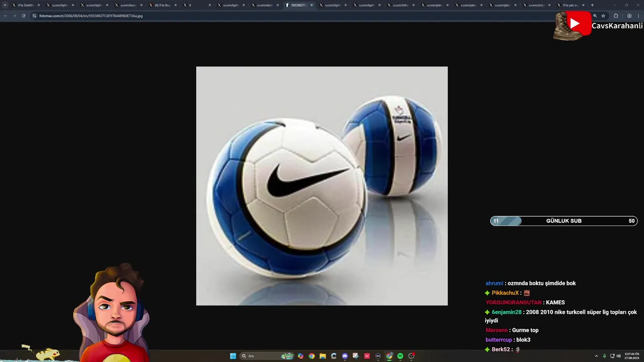
Task: Open Spotify from the taskbar
Action: (x=400, y=356)
